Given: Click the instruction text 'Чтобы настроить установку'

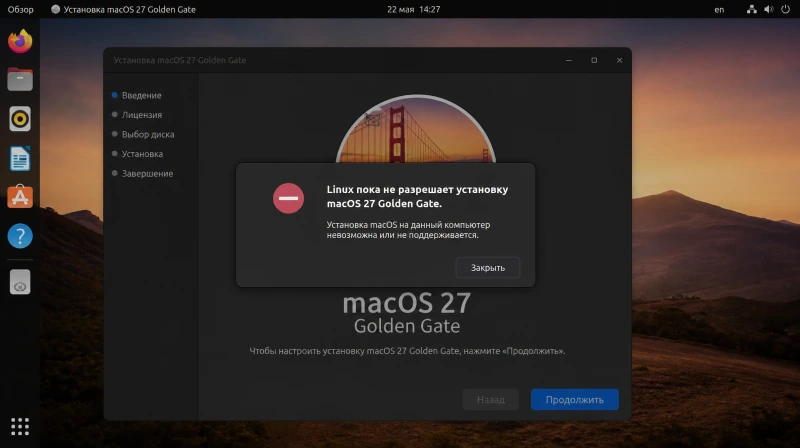Looking at the screenshot, I should (x=308, y=351).
